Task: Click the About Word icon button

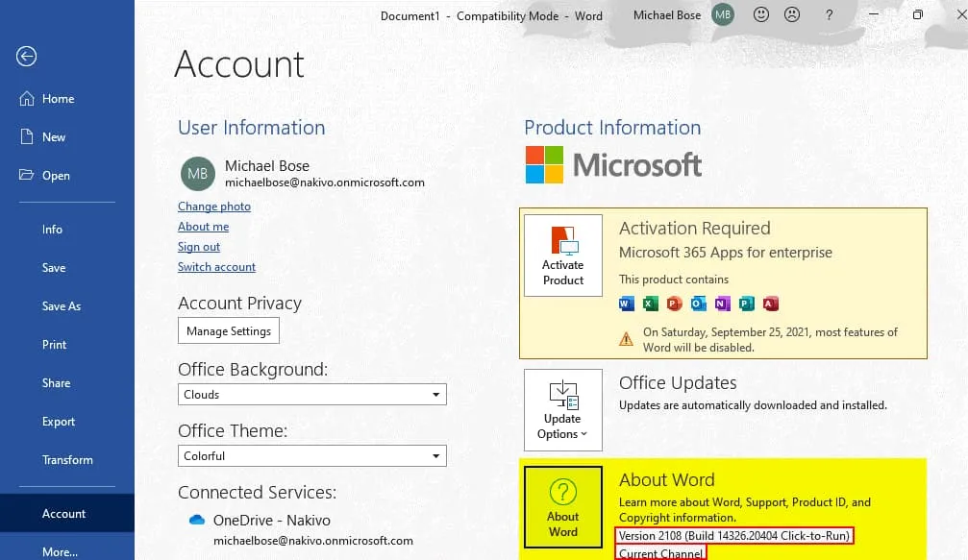Action: coord(562,509)
